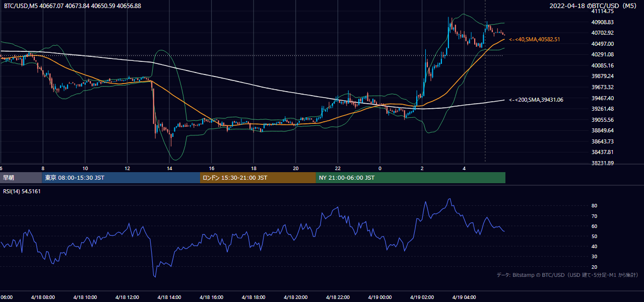This screenshot has width=644, height=302.
Task: Click hour label 0 under price chart
Action: (x=380, y=168)
